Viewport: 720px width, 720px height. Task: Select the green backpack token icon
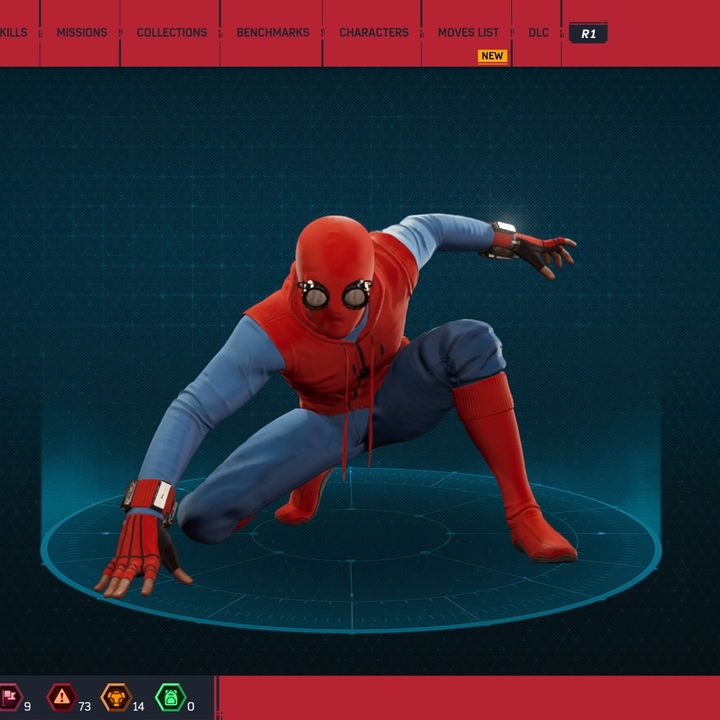170,697
